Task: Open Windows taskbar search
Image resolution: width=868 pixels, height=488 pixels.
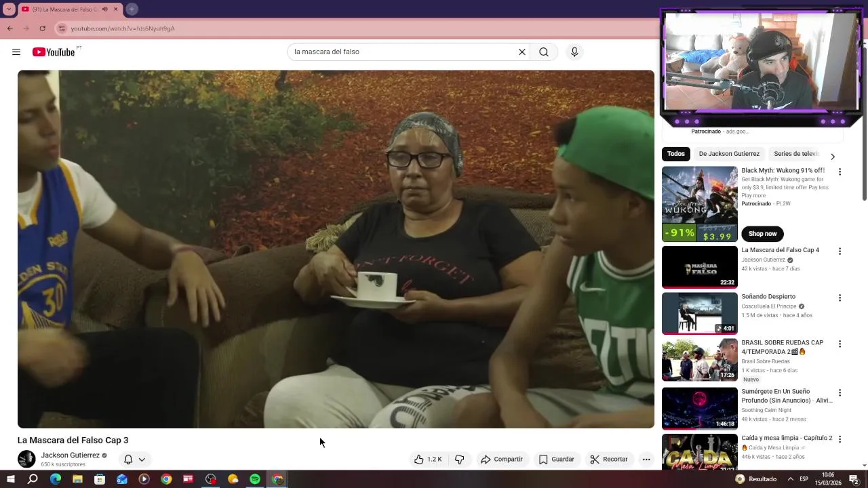Action: click(x=33, y=479)
